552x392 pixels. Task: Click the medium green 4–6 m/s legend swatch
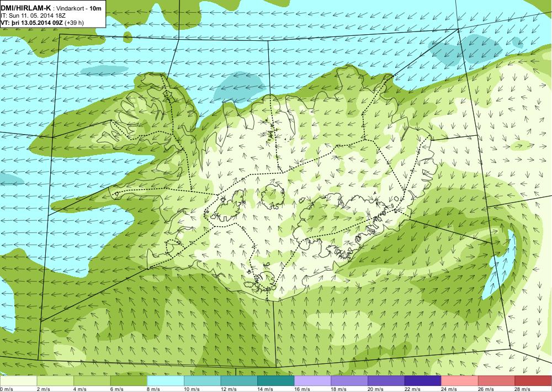tap(92, 381)
